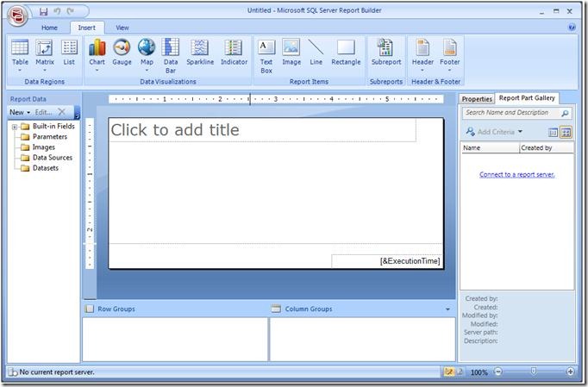Insert a Rectangle item
This screenshot has width=588, height=387.
point(346,53)
